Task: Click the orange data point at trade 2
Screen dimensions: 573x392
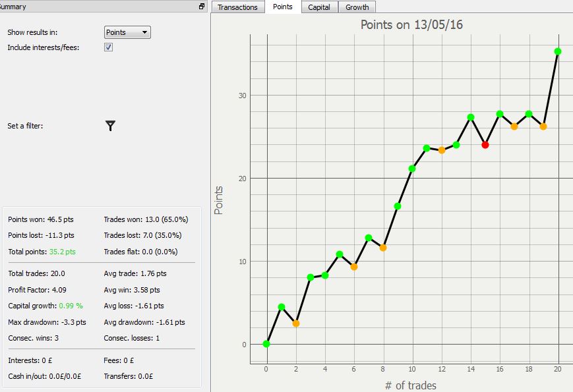Action: click(296, 323)
